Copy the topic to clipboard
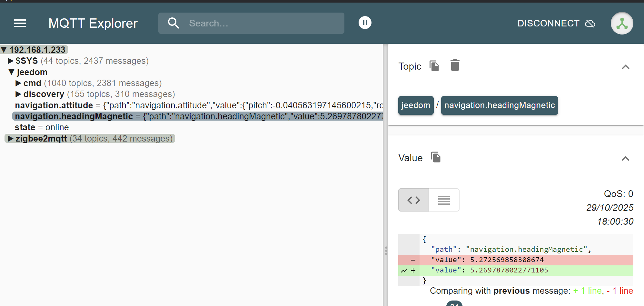644x306 pixels. (x=434, y=66)
